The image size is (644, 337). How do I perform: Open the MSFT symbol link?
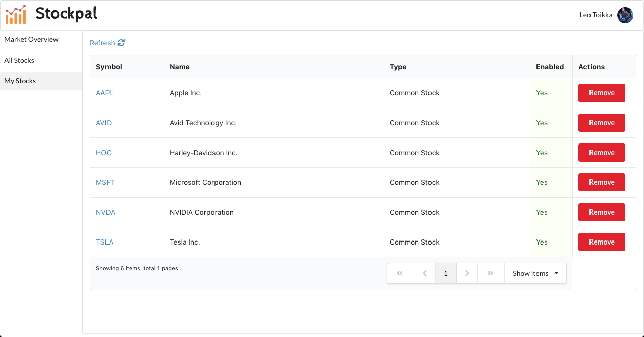[x=105, y=182]
